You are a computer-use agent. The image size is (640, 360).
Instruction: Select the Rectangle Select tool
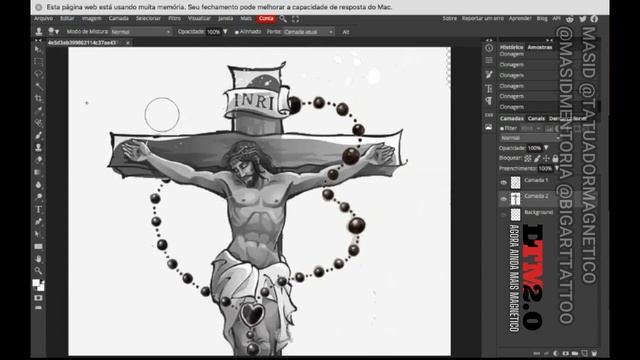(x=38, y=62)
